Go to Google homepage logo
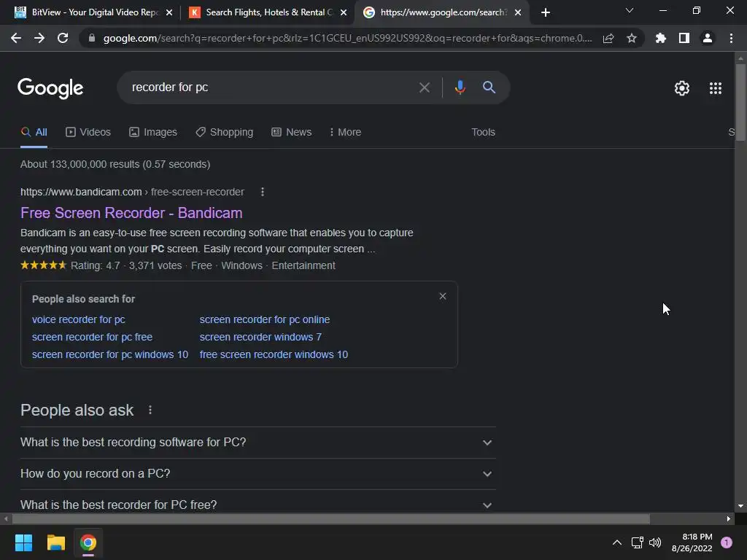The width and height of the screenshot is (747, 560). [50, 88]
